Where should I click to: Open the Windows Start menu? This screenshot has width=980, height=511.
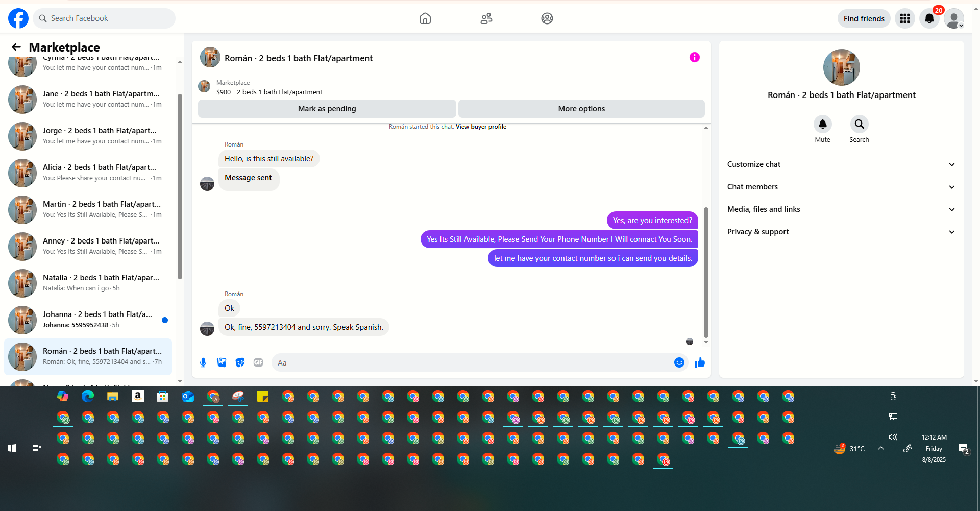pyautogui.click(x=12, y=448)
